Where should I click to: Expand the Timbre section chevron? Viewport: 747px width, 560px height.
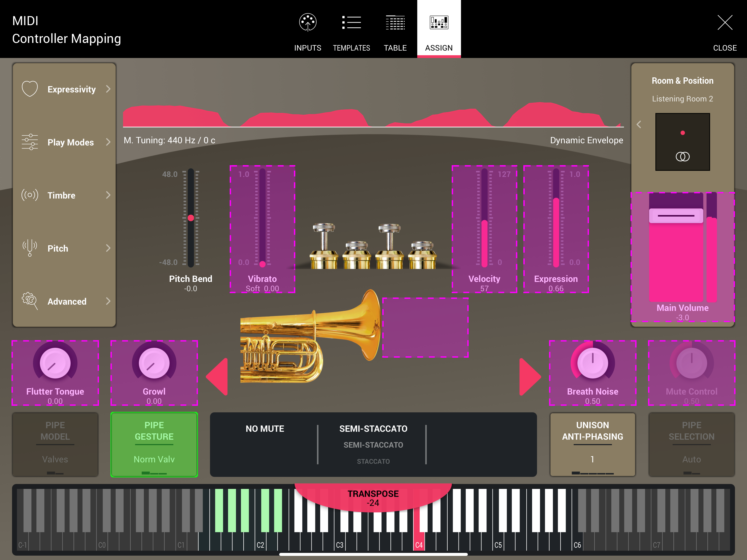point(108,195)
